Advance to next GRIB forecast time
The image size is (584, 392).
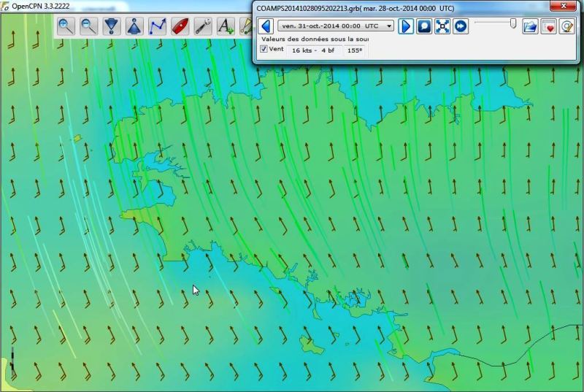click(x=406, y=26)
